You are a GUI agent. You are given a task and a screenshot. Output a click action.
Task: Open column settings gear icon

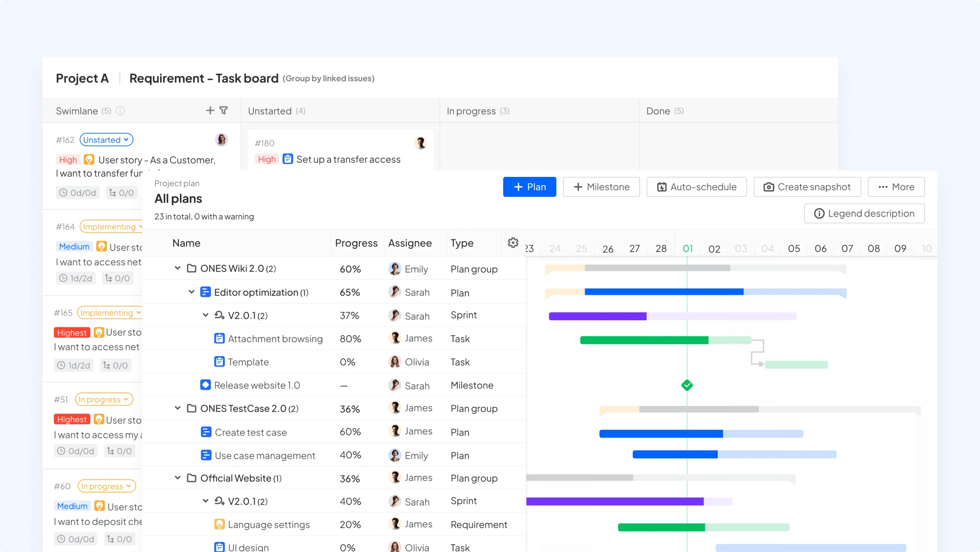click(513, 243)
